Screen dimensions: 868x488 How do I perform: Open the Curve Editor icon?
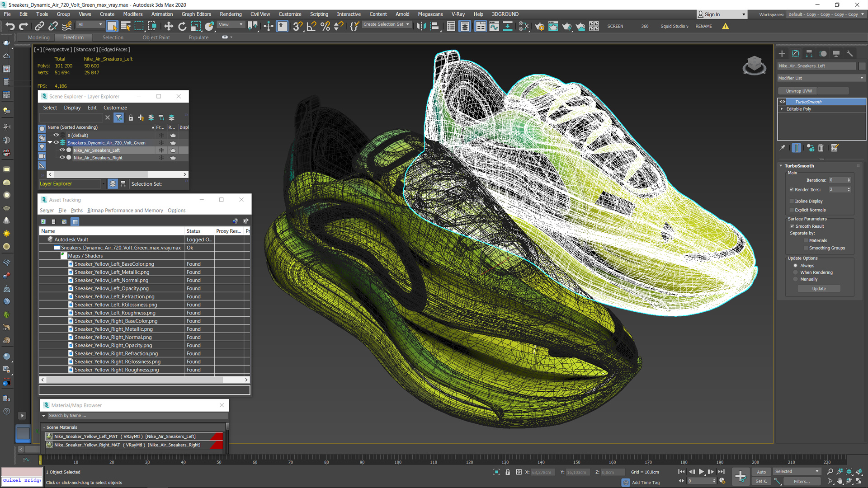tap(494, 26)
